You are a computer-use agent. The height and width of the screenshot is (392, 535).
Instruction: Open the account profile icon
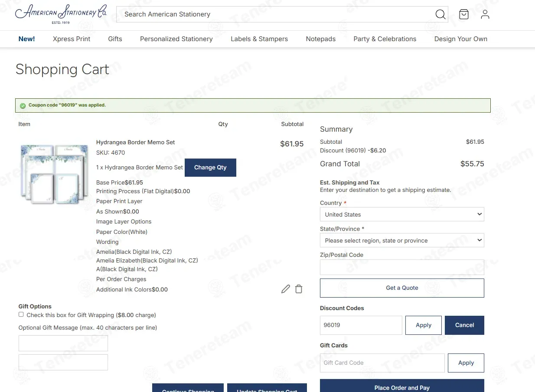coord(485,14)
